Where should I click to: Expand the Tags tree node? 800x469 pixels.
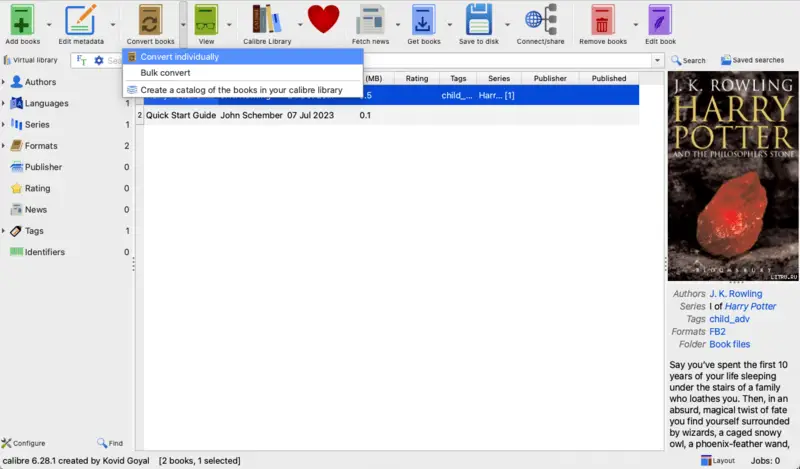coord(4,231)
